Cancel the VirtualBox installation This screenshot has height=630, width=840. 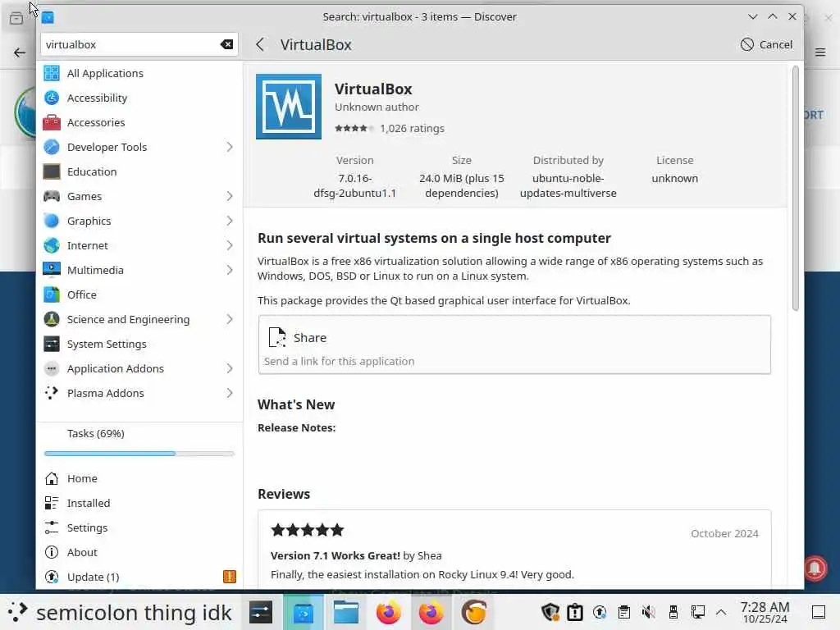766,44
